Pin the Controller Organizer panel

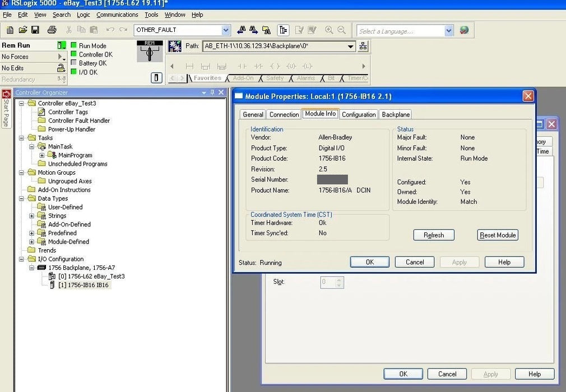point(212,92)
